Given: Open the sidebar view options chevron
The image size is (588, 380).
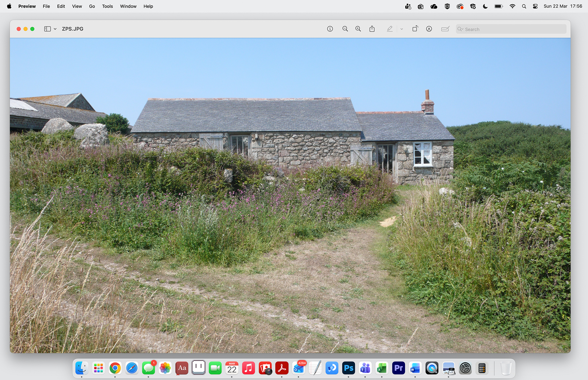Looking at the screenshot, I should point(55,29).
